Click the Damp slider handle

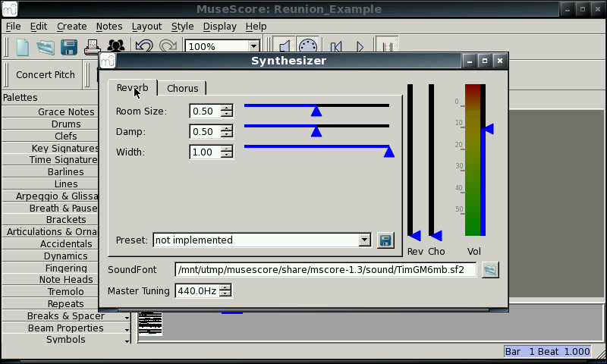[x=316, y=131]
